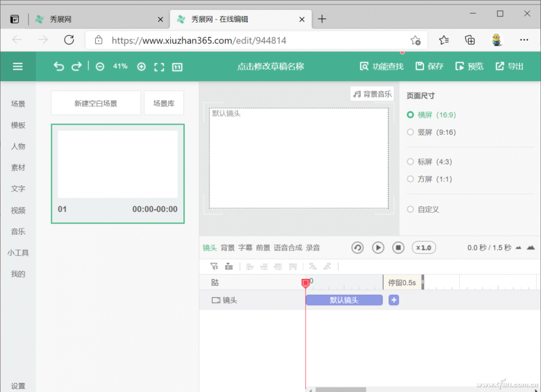Zoom out the canvas with minus icon
Viewport: 541px width, 392px height.
click(x=100, y=67)
